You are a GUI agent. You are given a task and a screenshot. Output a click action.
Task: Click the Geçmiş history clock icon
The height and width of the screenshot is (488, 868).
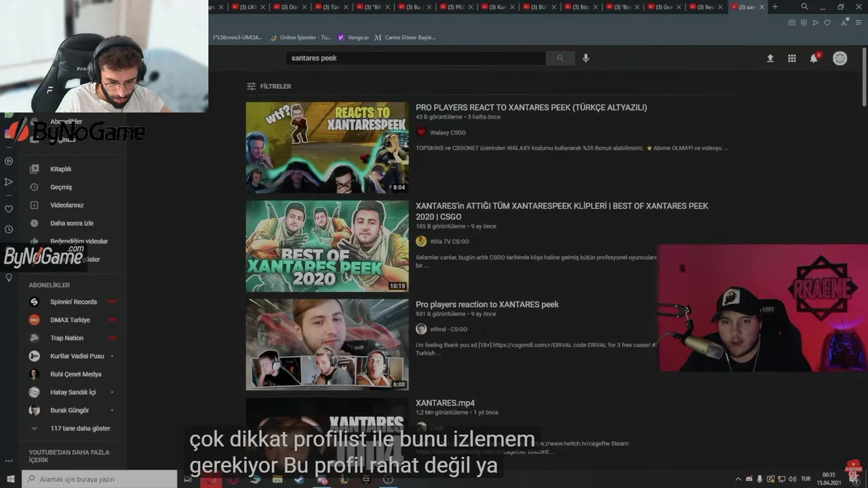coord(35,187)
